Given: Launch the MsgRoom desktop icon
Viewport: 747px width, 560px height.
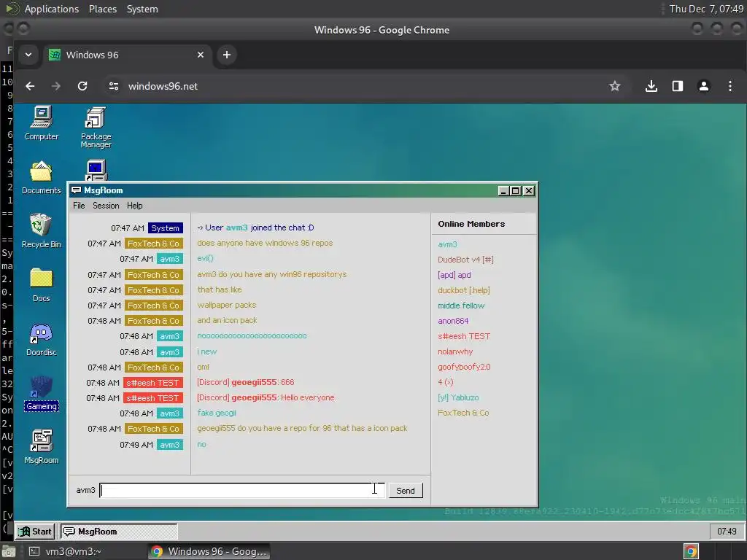Looking at the screenshot, I should 42,447.
